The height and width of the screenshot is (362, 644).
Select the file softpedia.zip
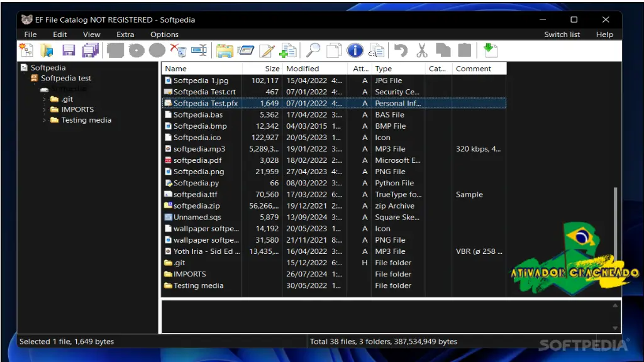[x=196, y=206]
